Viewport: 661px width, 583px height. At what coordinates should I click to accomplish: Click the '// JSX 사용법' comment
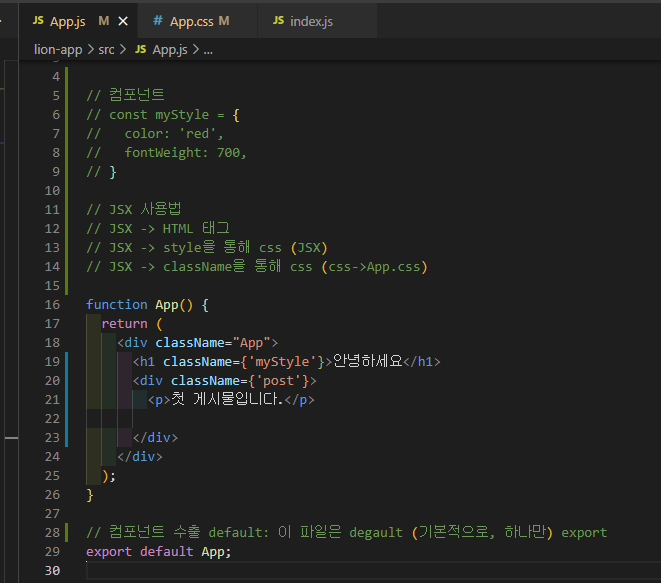tap(134, 209)
